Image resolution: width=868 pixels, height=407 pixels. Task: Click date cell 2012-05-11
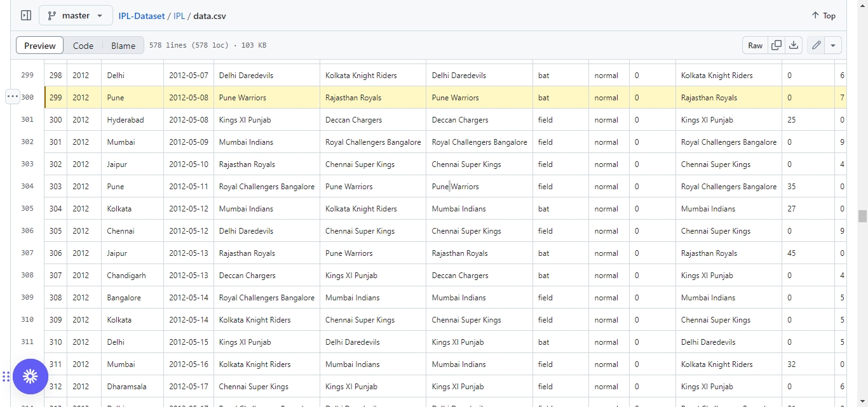click(x=189, y=186)
